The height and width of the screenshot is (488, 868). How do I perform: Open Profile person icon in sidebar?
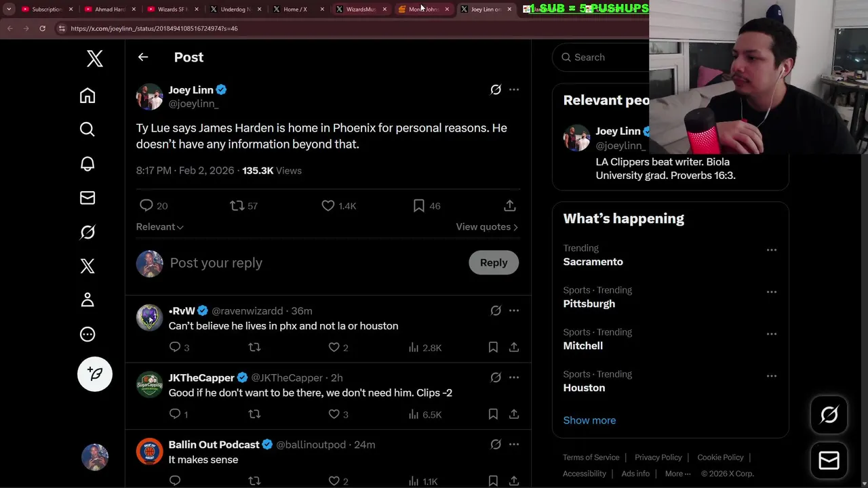click(87, 300)
